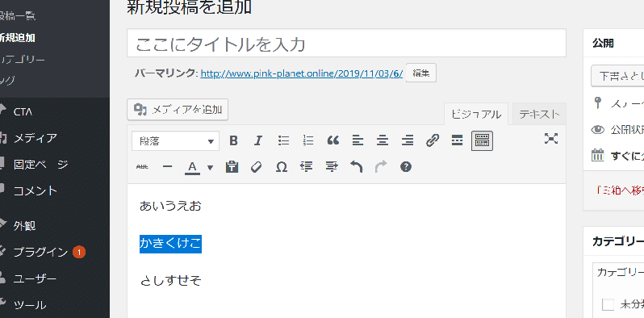
Task: Insert a bulleted list
Action: [x=283, y=141]
